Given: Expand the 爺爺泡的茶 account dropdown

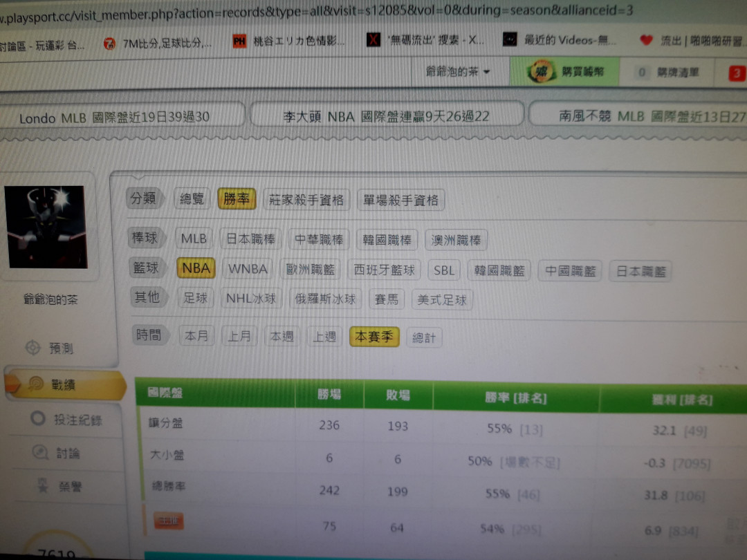Looking at the screenshot, I should 457,71.
